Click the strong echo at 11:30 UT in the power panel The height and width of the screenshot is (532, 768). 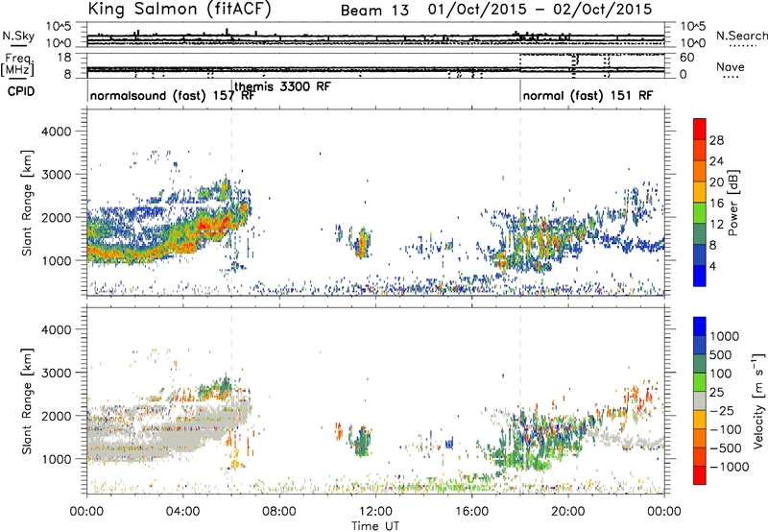[x=363, y=244]
